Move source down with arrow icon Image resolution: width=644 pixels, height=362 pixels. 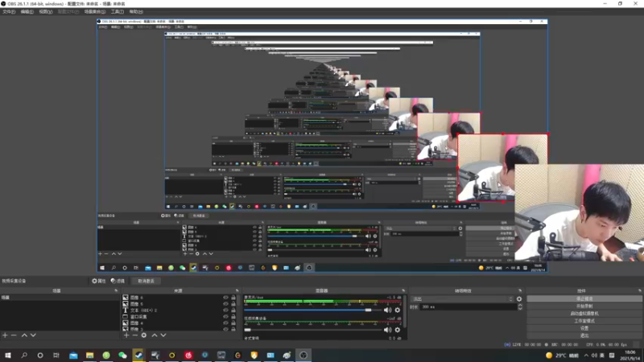point(163,335)
